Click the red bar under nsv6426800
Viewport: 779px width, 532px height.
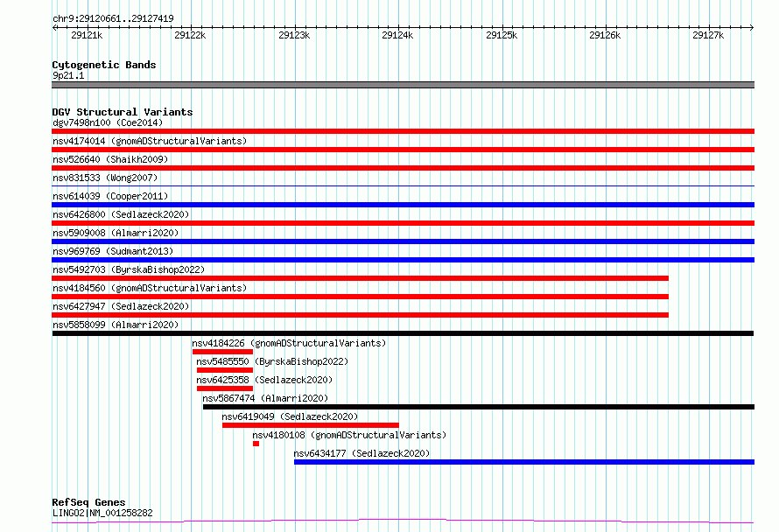(x=403, y=223)
